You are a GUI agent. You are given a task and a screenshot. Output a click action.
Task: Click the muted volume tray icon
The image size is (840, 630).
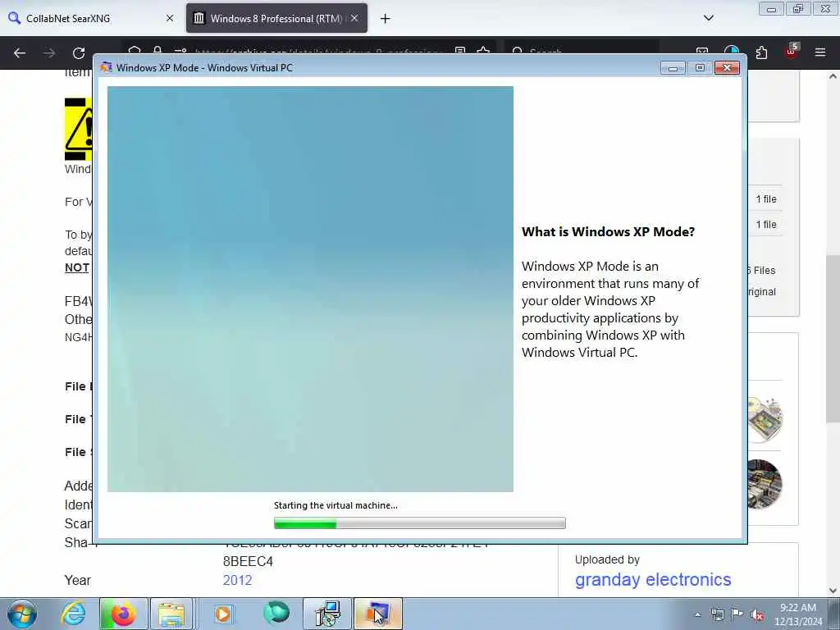(757, 614)
